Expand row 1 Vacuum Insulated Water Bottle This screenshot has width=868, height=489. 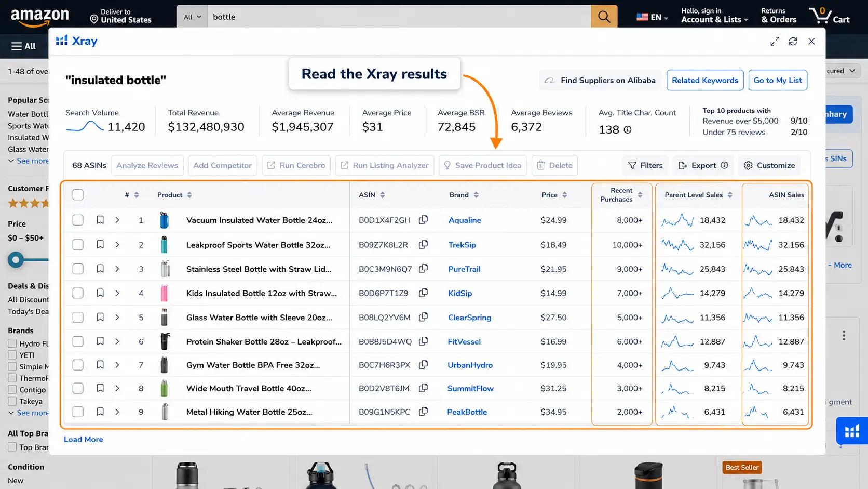tap(117, 220)
